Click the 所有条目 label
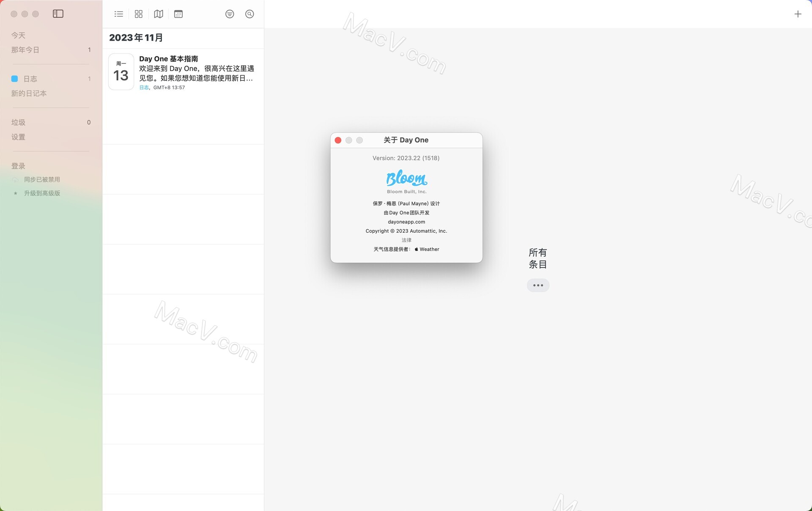 click(538, 258)
